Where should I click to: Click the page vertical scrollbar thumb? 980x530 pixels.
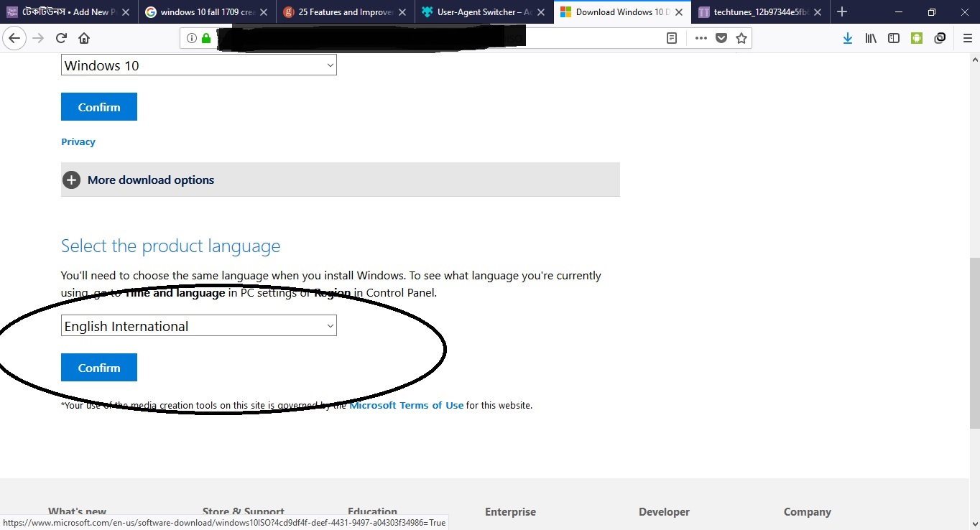pos(974,344)
